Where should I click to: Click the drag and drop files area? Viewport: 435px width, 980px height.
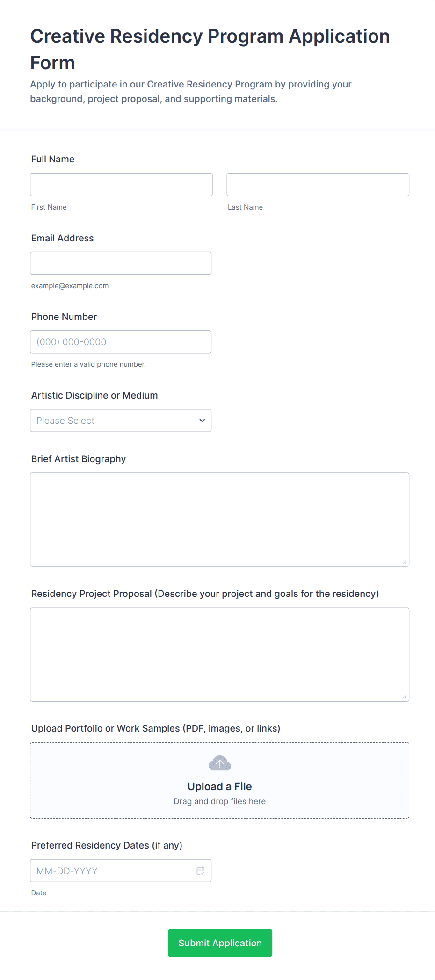coord(220,801)
